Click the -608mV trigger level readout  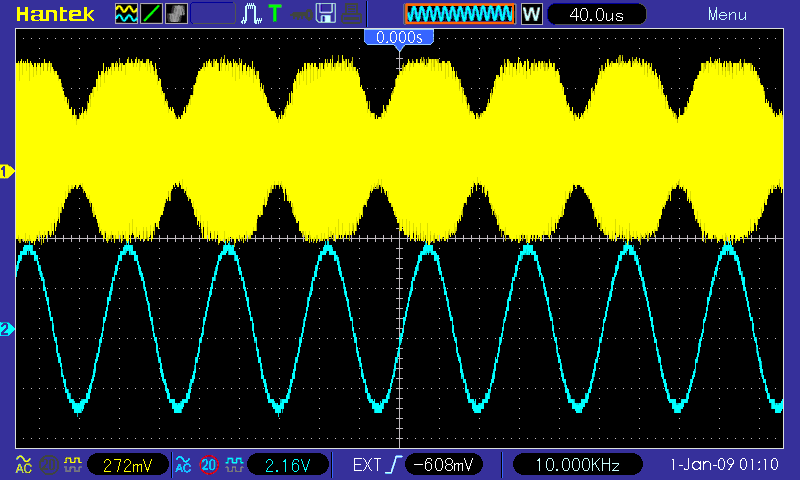[443, 465]
